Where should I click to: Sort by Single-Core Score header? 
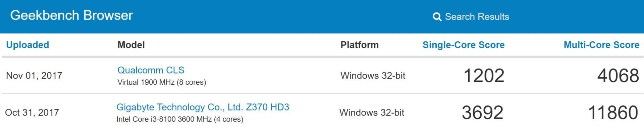click(464, 45)
